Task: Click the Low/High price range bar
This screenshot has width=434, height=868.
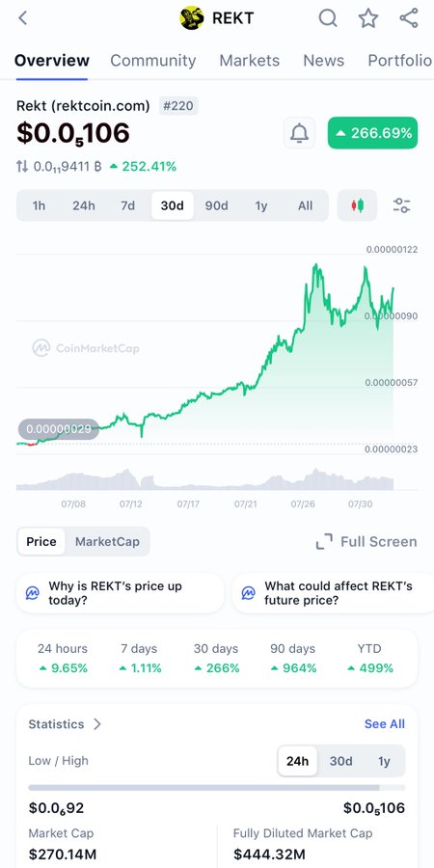Action: point(217,787)
